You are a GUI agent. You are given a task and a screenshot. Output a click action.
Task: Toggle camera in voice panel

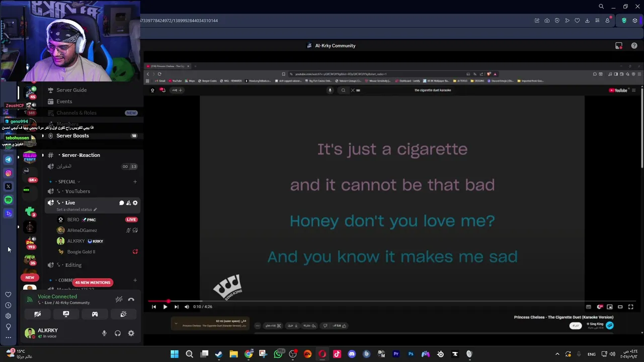tap(37, 314)
